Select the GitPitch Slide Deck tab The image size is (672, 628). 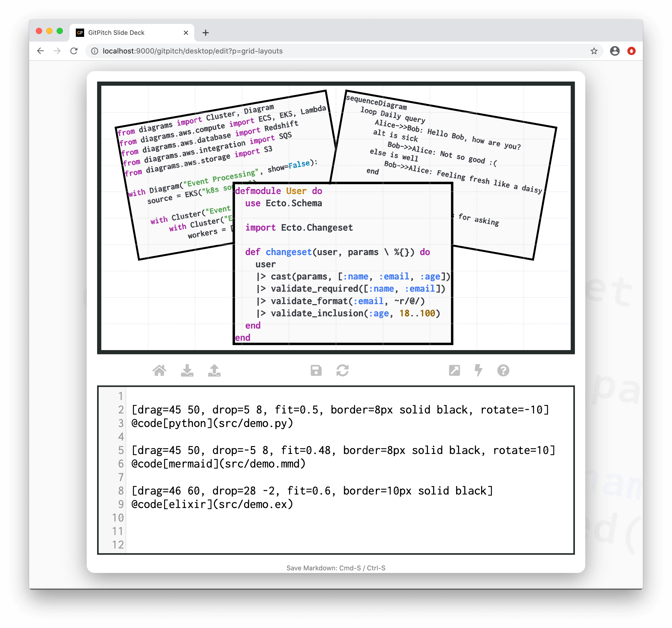(x=132, y=33)
